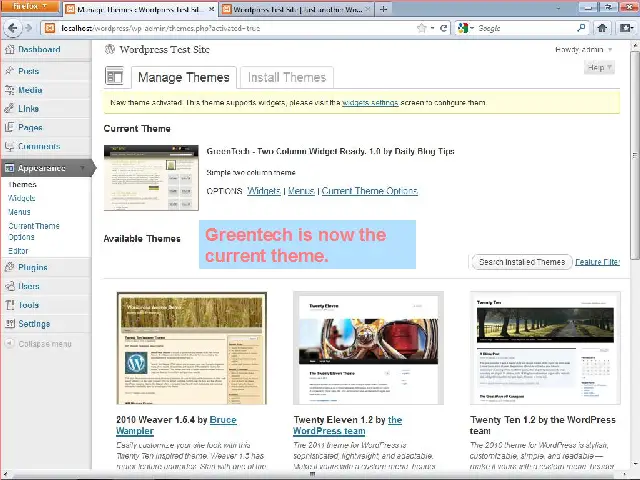Click the site favicon in address bar
Screen dimensions: 640x480
click(50, 28)
